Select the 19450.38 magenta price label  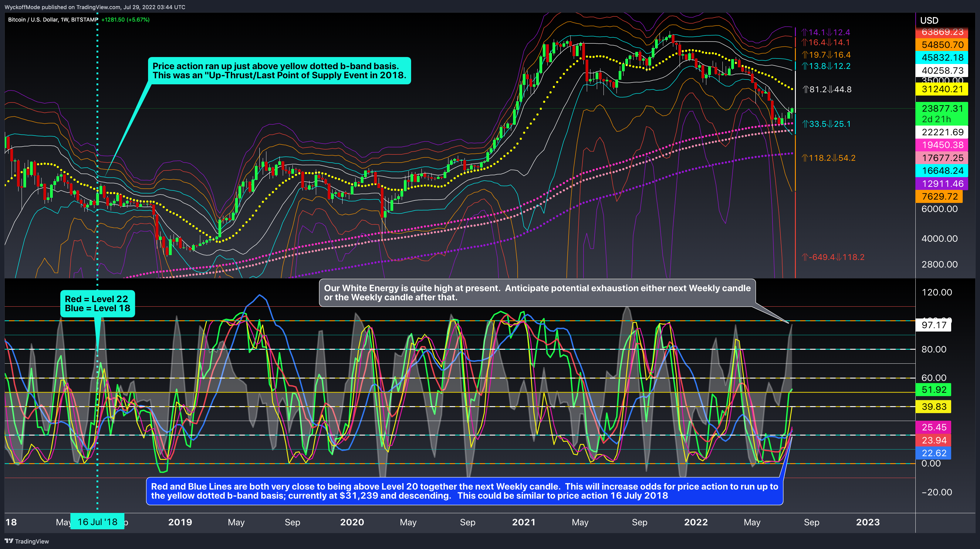pos(941,145)
